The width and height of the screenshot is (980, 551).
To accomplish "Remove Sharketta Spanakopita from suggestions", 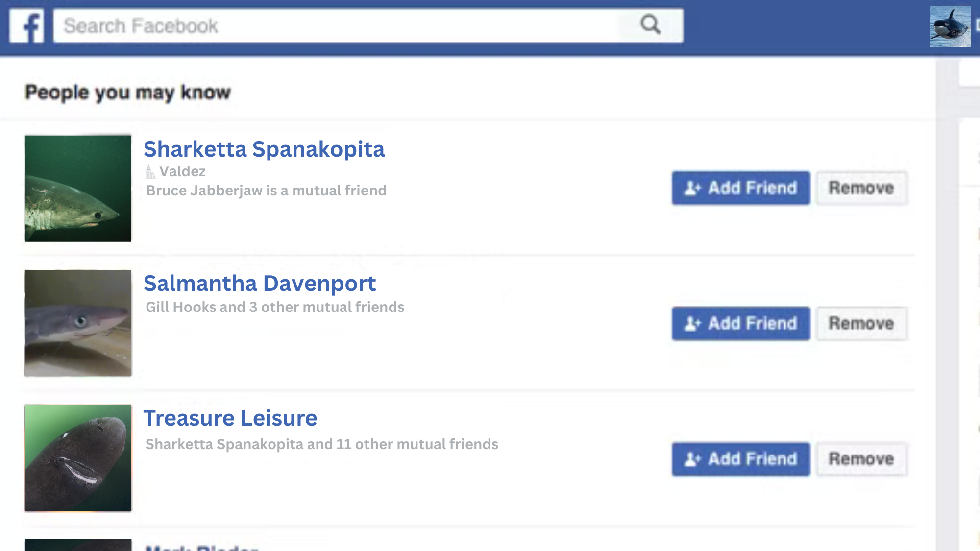I will (x=861, y=188).
